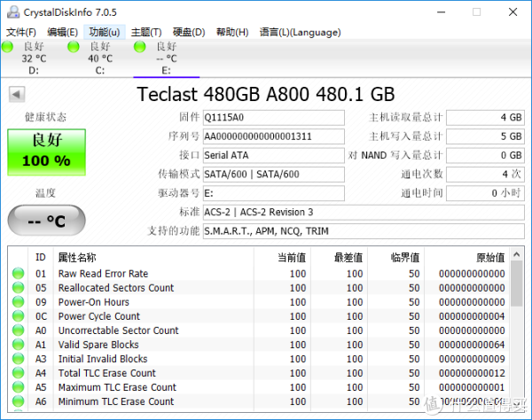The height and width of the screenshot is (420, 532).
Task: Select the Power-On Hours attribute name
Action: (x=94, y=302)
